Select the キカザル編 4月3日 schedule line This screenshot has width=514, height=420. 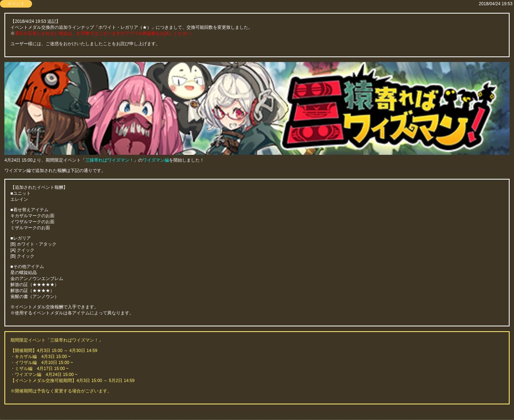40,357
